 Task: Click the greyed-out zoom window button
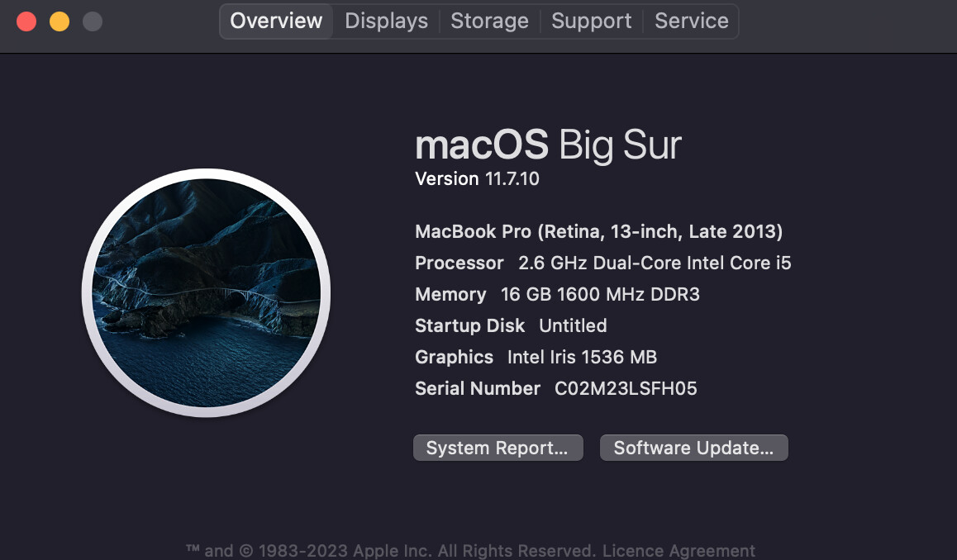[93, 21]
